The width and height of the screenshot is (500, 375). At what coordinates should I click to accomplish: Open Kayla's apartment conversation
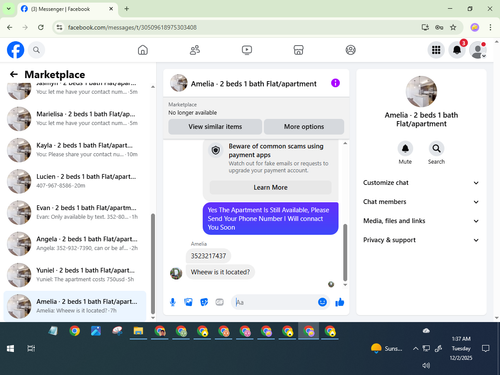[x=75, y=150]
